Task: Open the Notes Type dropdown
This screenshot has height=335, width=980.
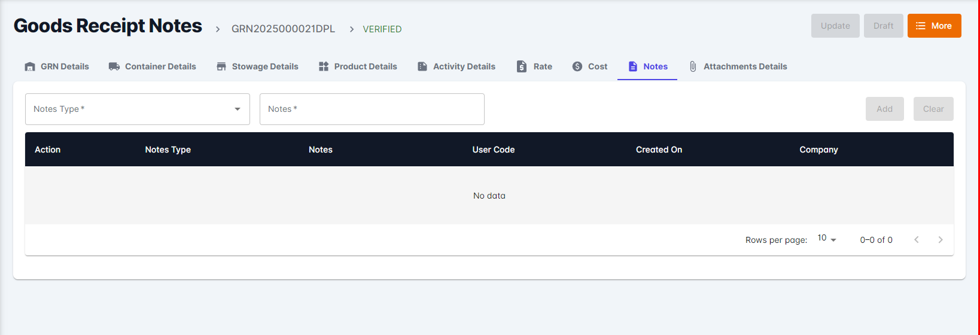Action: (138, 109)
